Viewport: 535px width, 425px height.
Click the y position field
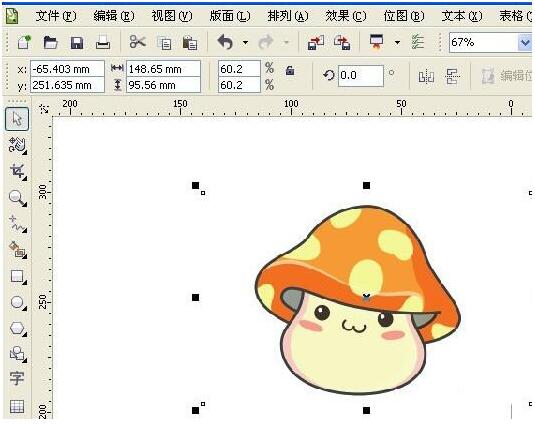pos(67,85)
